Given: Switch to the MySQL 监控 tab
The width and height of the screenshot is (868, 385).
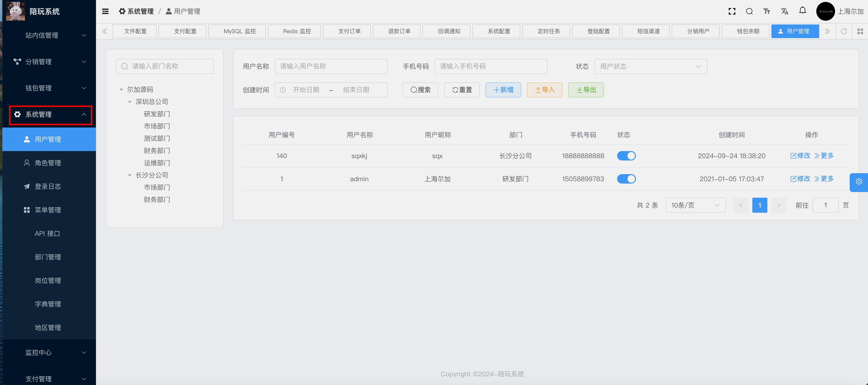Looking at the screenshot, I should tap(237, 31).
